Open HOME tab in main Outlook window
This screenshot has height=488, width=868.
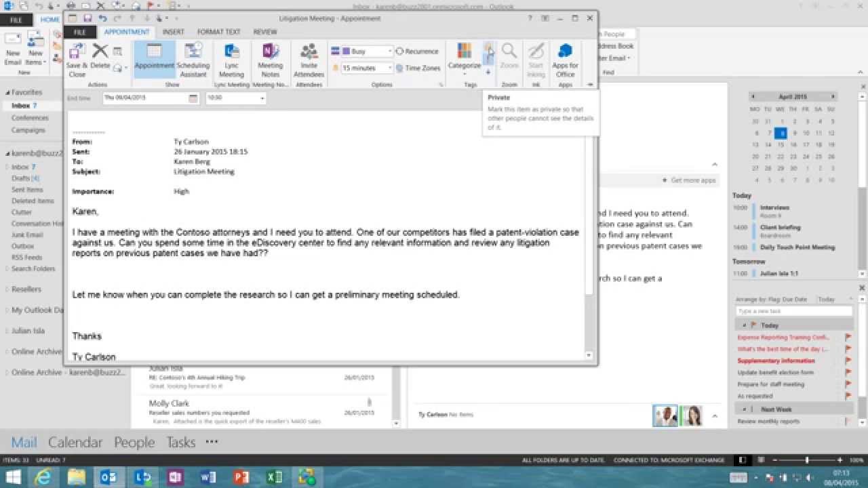[49, 20]
